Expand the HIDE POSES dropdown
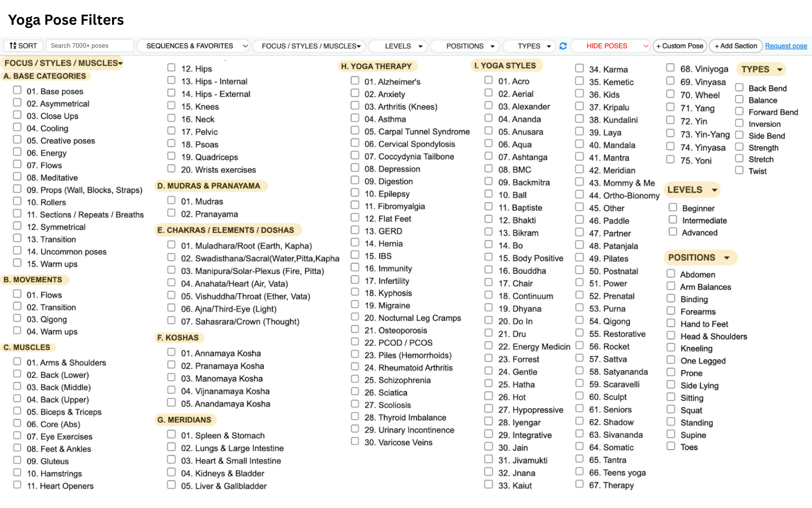 coord(610,45)
